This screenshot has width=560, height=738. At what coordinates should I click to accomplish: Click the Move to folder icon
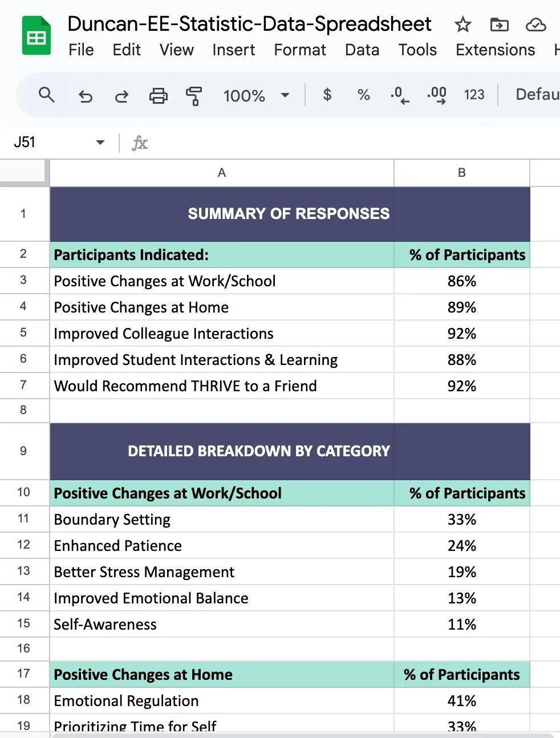tap(499, 25)
